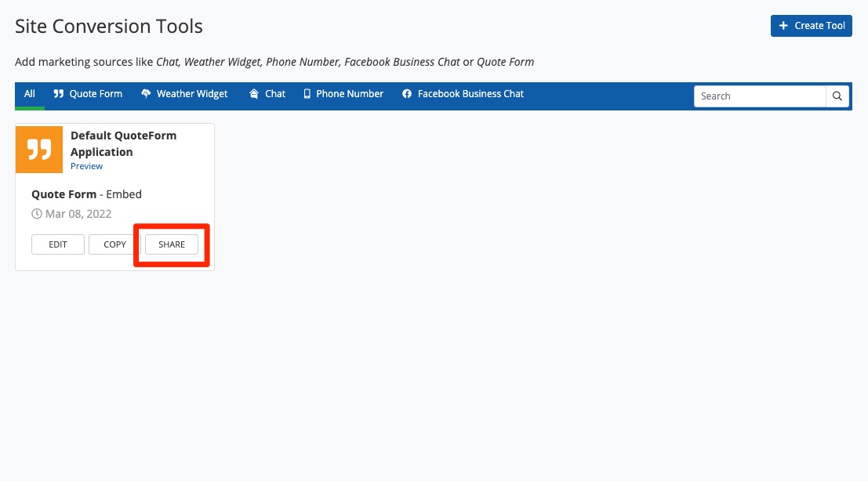Click the SHARE button on the card

(172, 244)
